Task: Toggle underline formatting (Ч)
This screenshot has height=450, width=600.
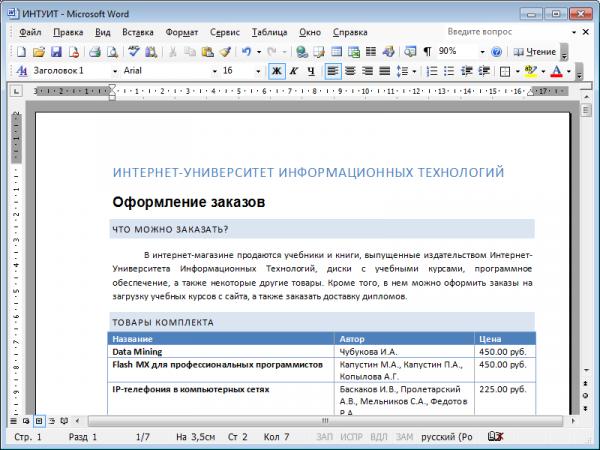Action: pyautogui.click(x=311, y=71)
